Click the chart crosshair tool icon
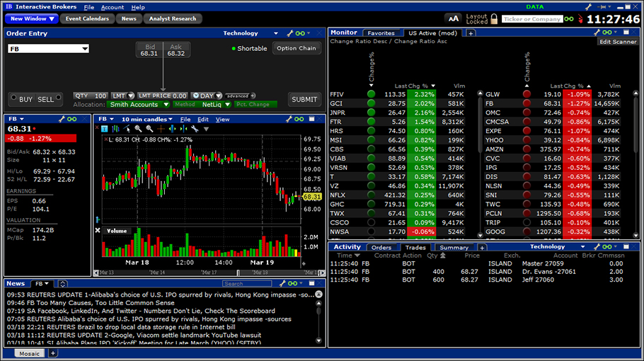 tap(161, 129)
